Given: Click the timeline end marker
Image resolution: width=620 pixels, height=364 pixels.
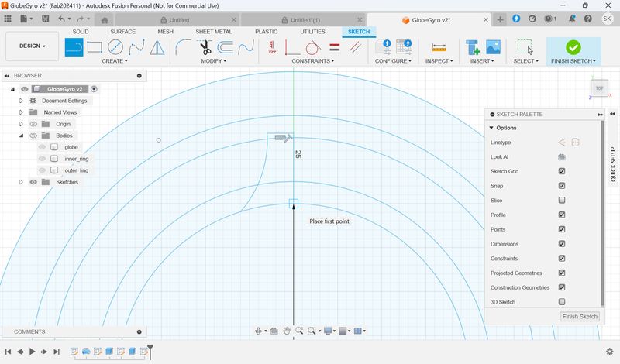Looking at the screenshot, I should click(150, 352).
